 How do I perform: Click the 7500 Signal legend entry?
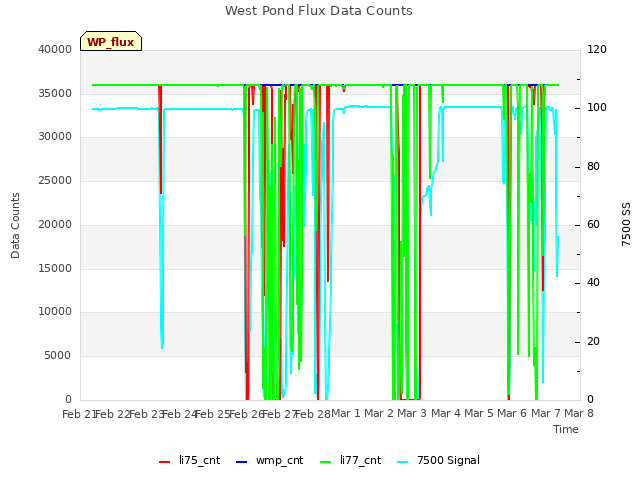pos(438,460)
